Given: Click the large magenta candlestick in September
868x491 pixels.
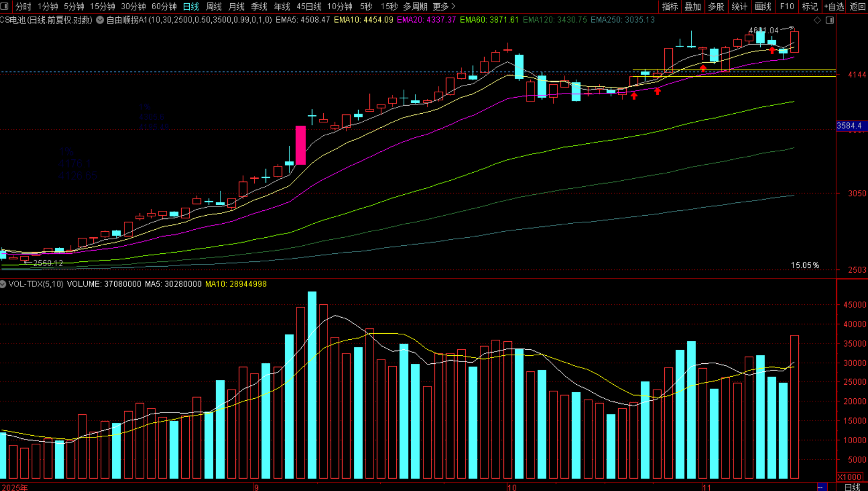Looking at the screenshot, I should [x=301, y=145].
